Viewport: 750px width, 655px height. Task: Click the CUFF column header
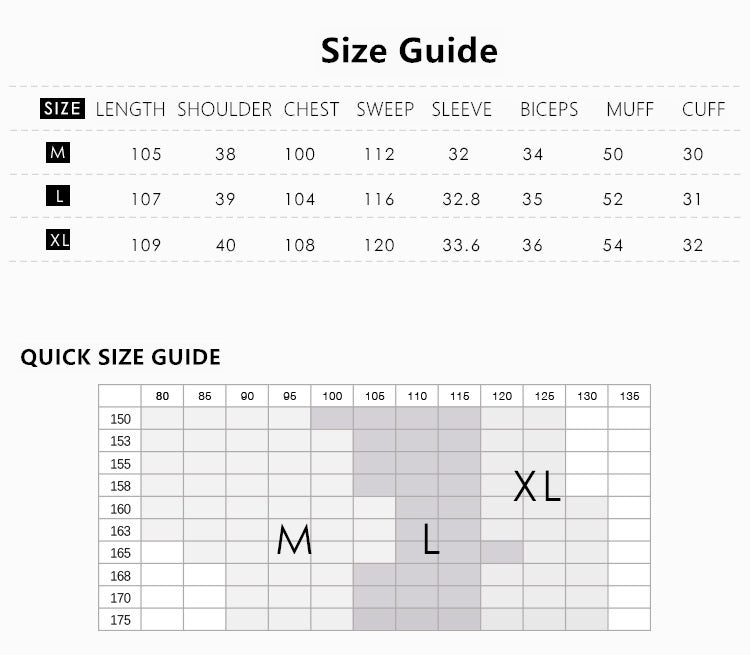[704, 110]
